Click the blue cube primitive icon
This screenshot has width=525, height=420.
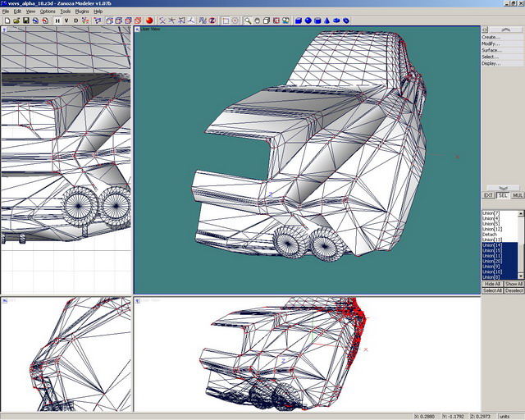coord(298,21)
